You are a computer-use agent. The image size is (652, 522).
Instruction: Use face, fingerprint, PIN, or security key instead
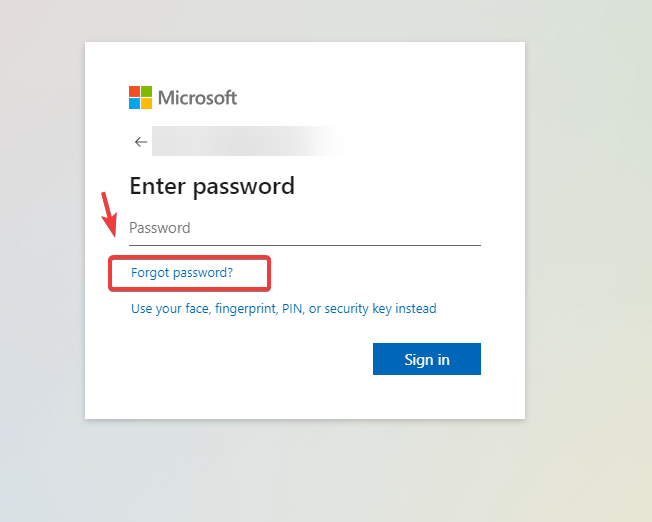point(284,309)
